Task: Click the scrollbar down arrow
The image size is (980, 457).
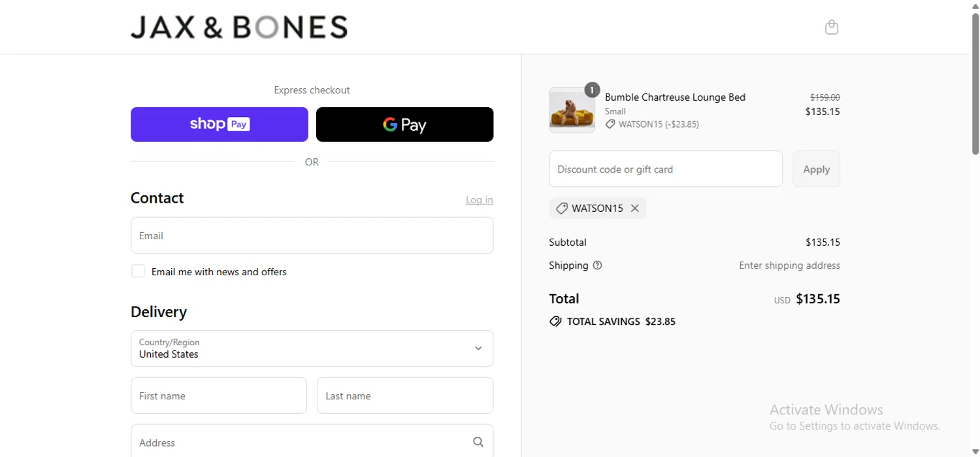Action: (975, 452)
